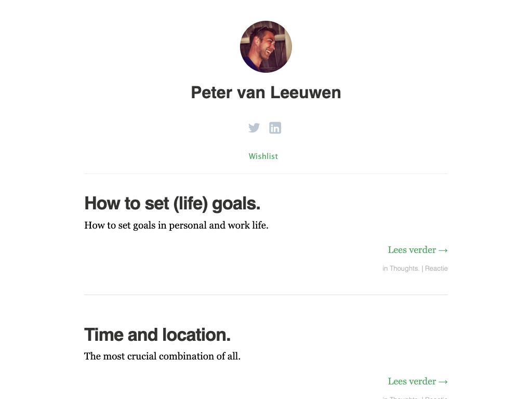Click the circular profile photo
This screenshot has width=532, height=399.
(266, 47)
